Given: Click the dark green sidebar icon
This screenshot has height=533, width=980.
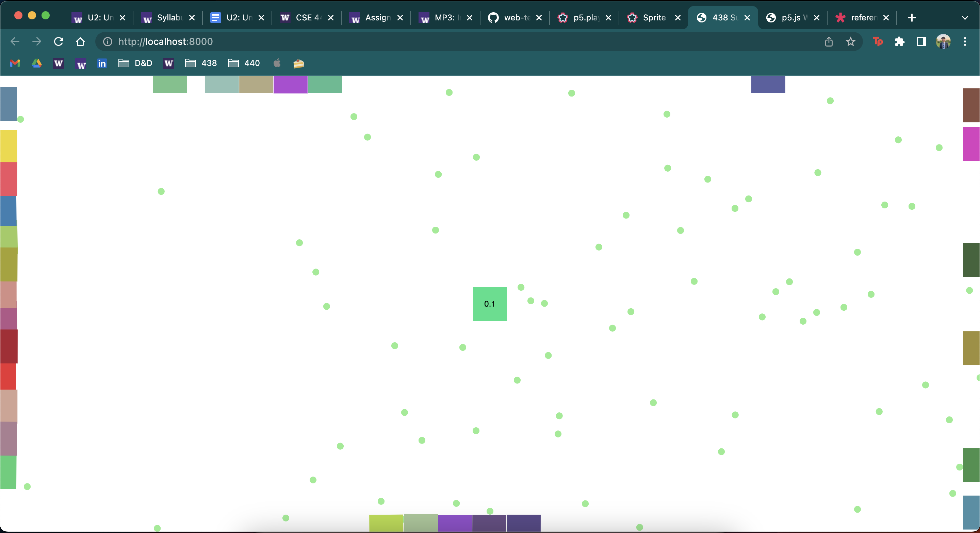Looking at the screenshot, I should [x=971, y=260].
